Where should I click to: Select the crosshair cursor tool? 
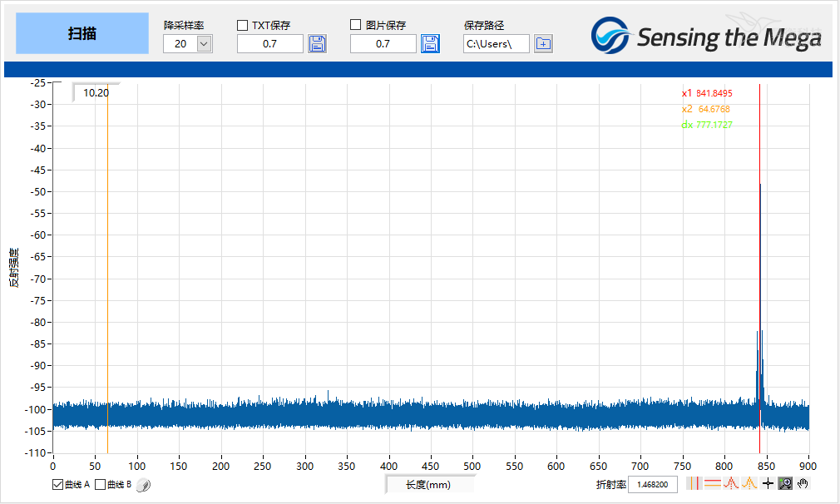[768, 483]
